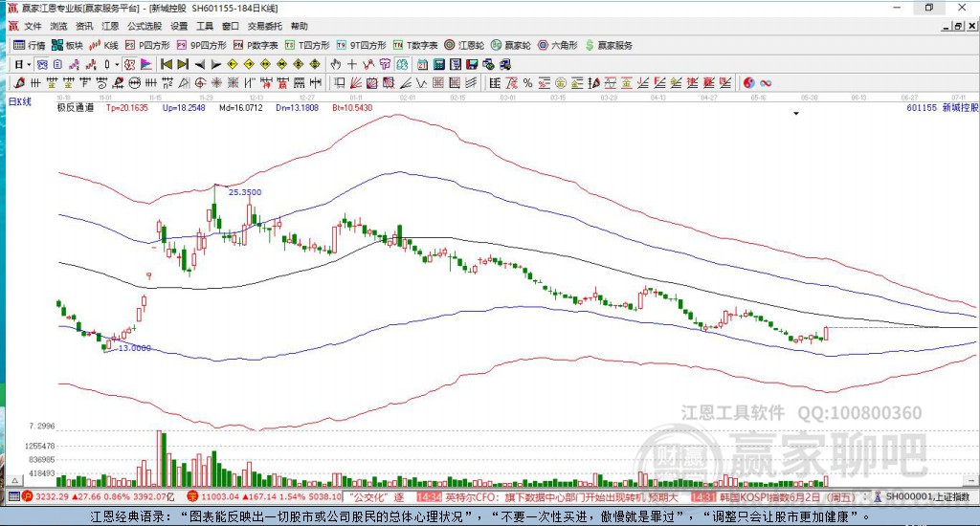Open the 江恩 menu
Viewport: 980px width, 526px height.
click(110, 26)
